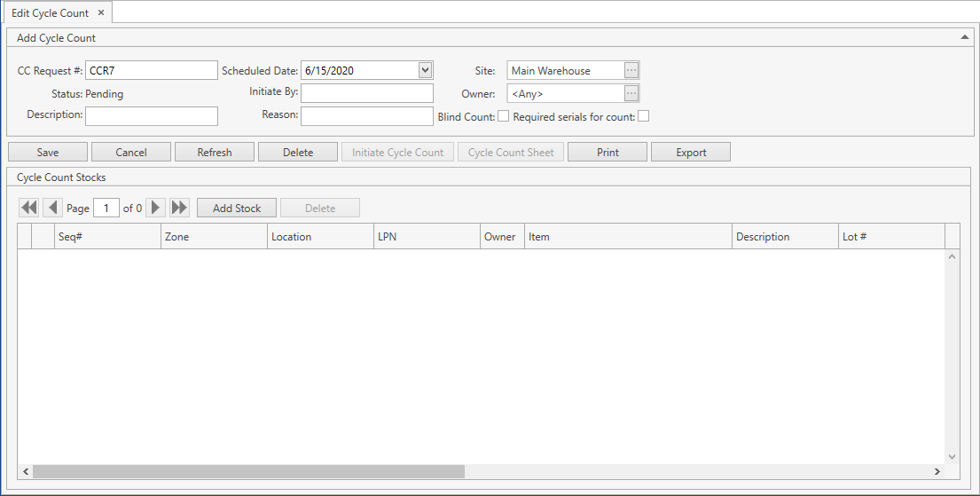Go to first page of stocks
The image size is (980, 496).
tap(29, 208)
